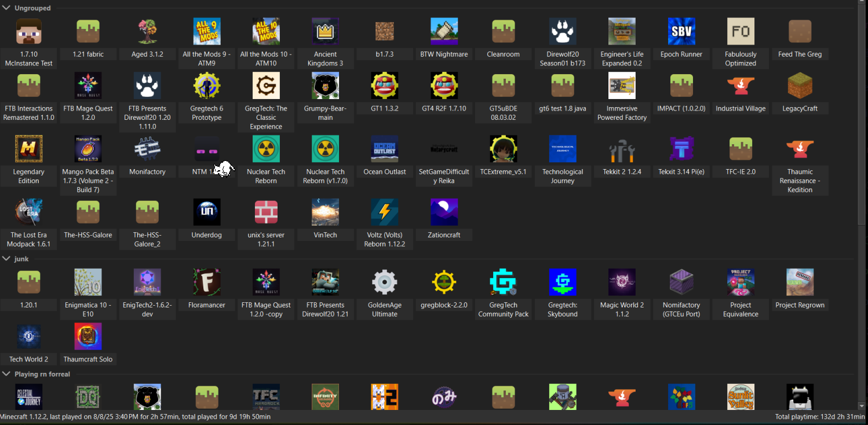
Task: Collapse the Playing rn forreal group
Action: [6, 374]
